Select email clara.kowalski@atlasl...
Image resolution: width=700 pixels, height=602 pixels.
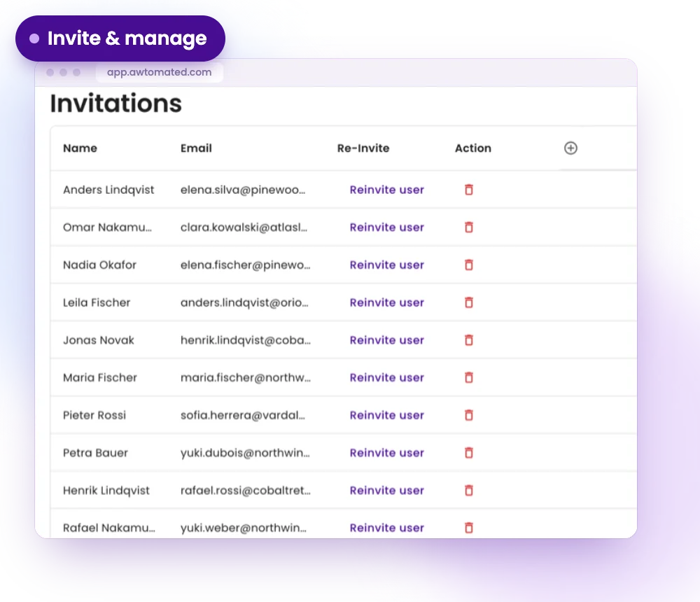[244, 227]
